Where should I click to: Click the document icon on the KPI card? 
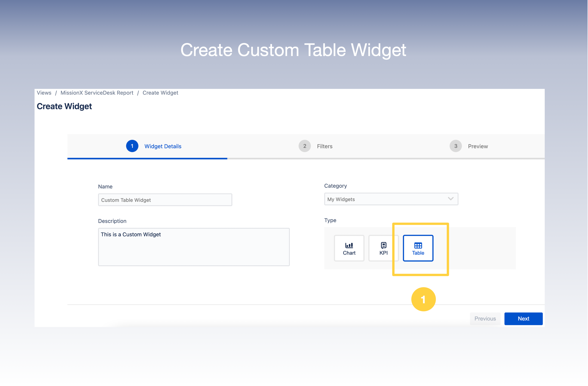[x=383, y=245]
